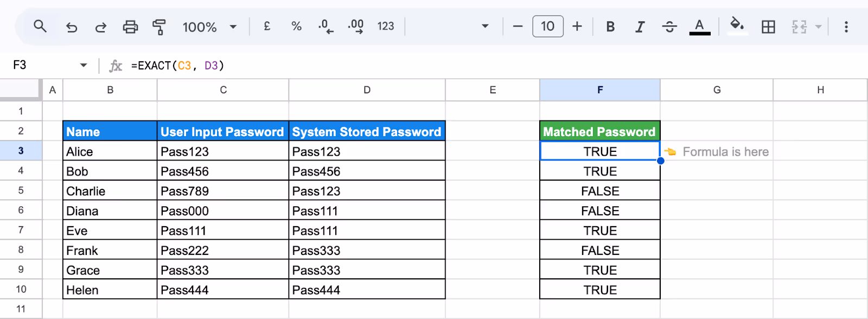This screenshot has height=319, width=868.
Task: Select the cell containing Pass000
Action: pyautogui.click(x=223, y=210)
